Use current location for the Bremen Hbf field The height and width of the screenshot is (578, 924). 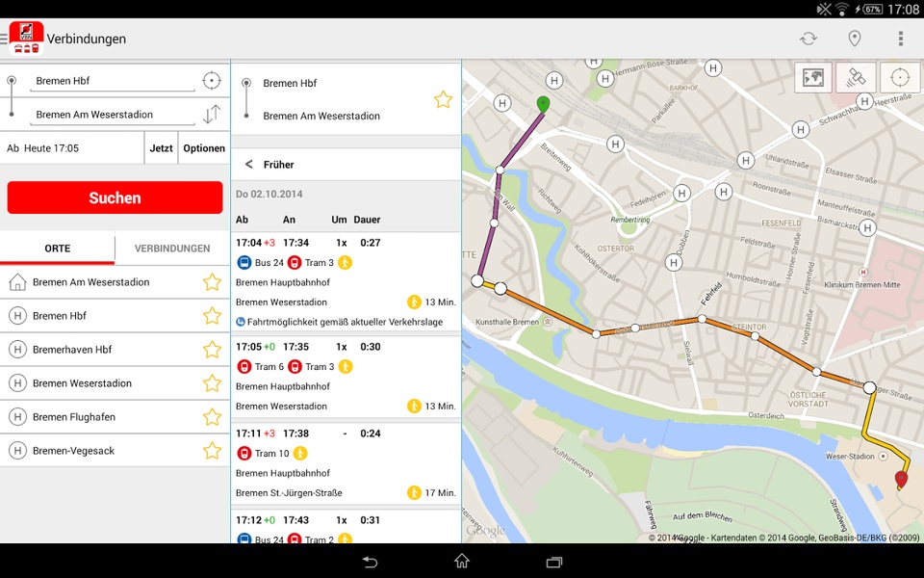click(212, 80)
